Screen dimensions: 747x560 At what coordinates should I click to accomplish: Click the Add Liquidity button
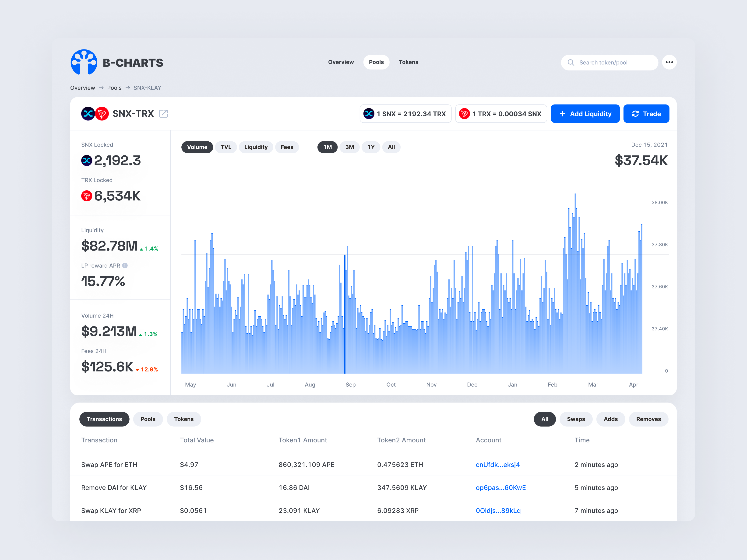(585, 113)
